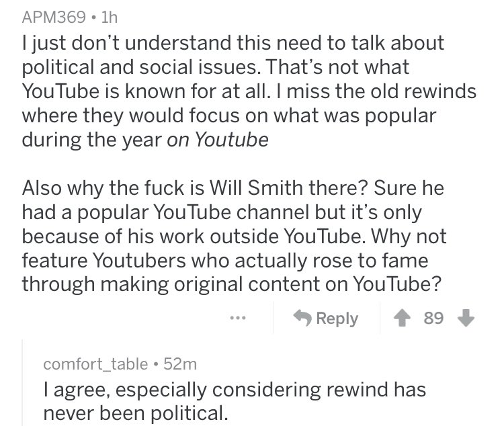Screen dimensions: 504x426
Task: Open three-dot comment options menu
Action: [238, 318]
